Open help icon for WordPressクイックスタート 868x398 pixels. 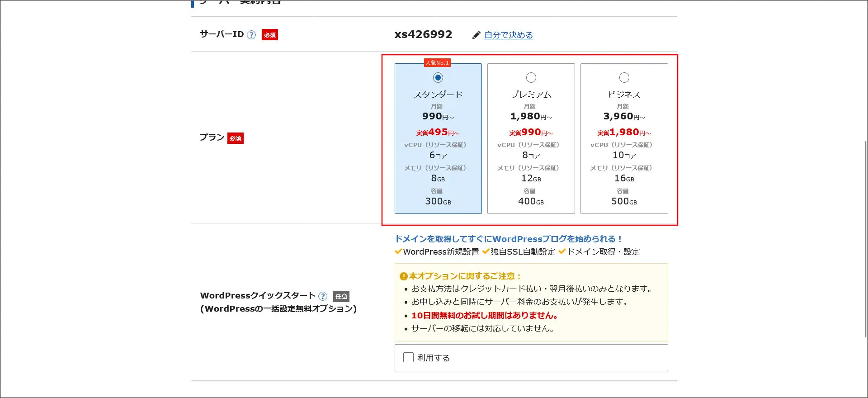point(323,296)
